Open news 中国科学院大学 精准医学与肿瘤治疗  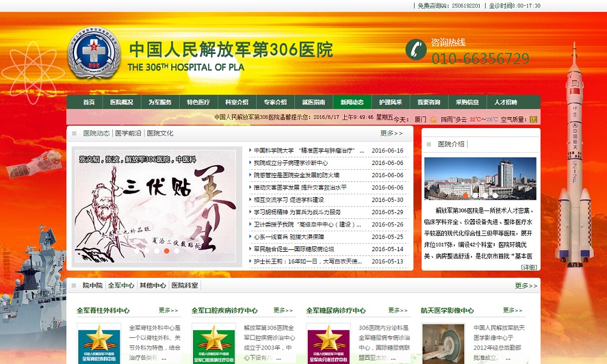point(309,150)
